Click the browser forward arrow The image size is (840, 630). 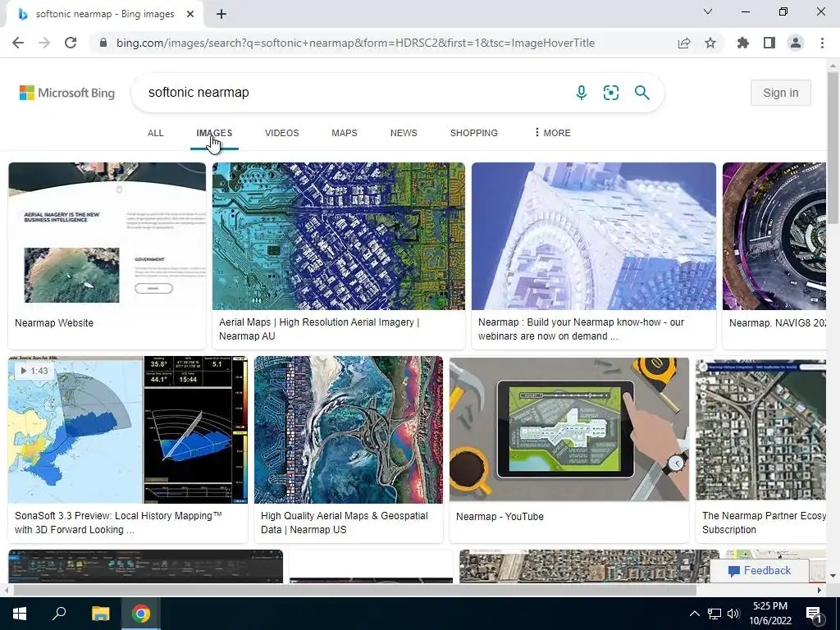coord(44,43)
